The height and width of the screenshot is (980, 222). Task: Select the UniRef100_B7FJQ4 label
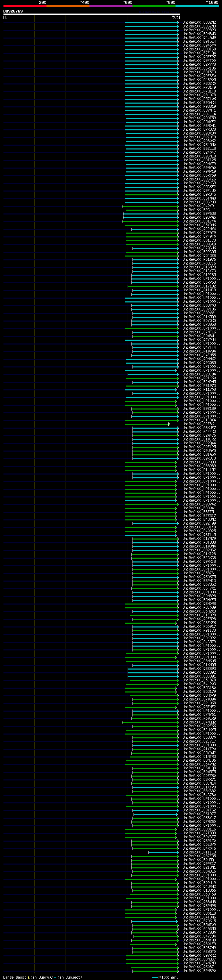point(199,53)
